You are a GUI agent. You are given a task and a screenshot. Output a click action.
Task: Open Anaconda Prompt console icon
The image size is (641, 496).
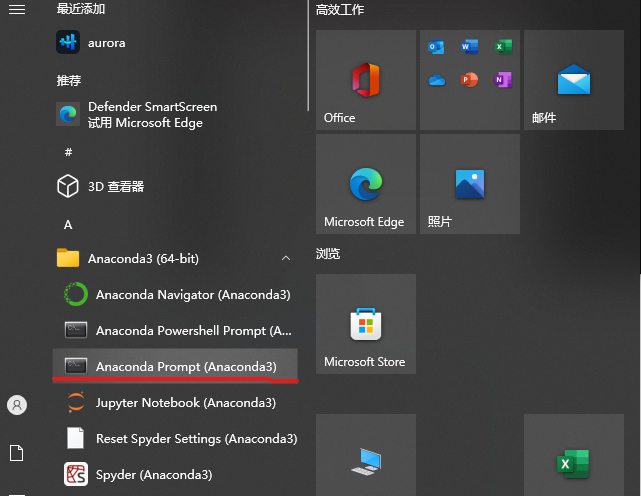(x=76, y=366)
